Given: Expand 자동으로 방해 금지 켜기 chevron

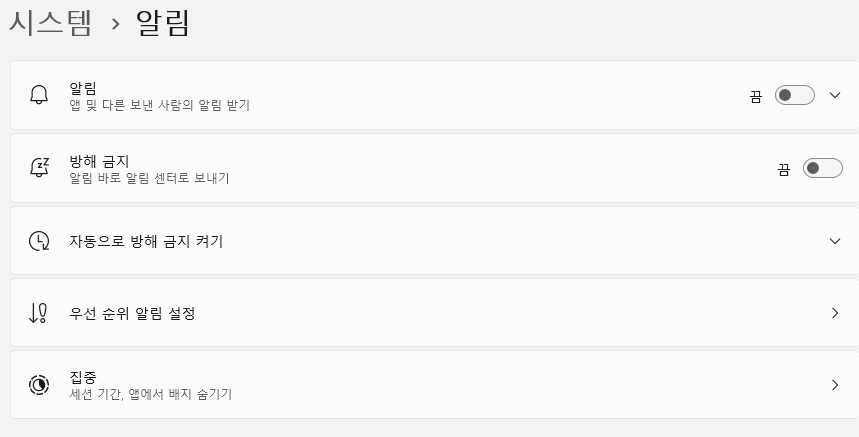Looking at the screenshot, I should 834,241.
